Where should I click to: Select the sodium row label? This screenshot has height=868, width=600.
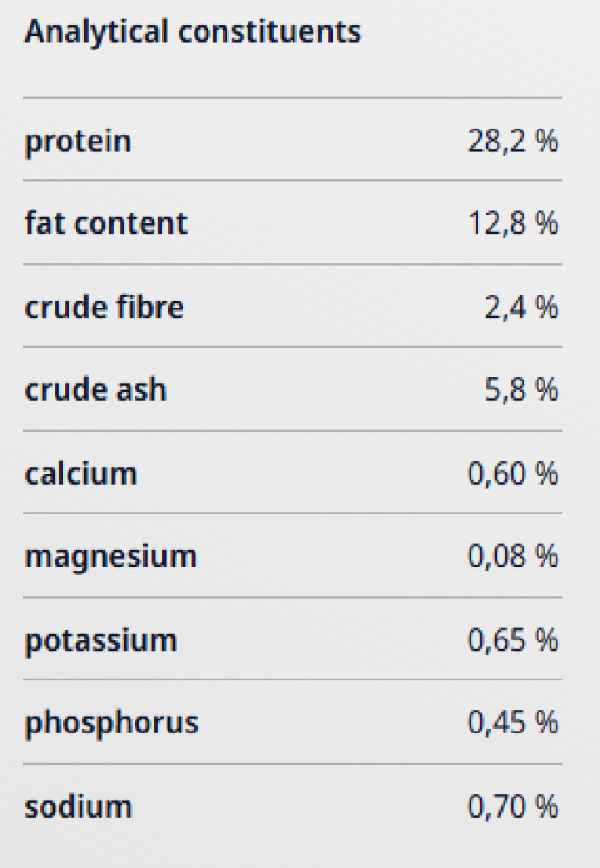(x=78, y=806)
